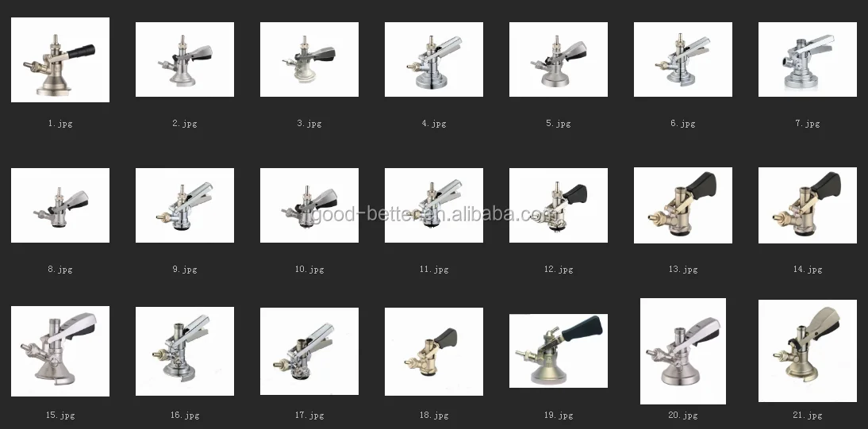The image size is (868, 429).
Task: Open the 2.jpg keg coupler thumbnail
Action: tap(185, 59)
